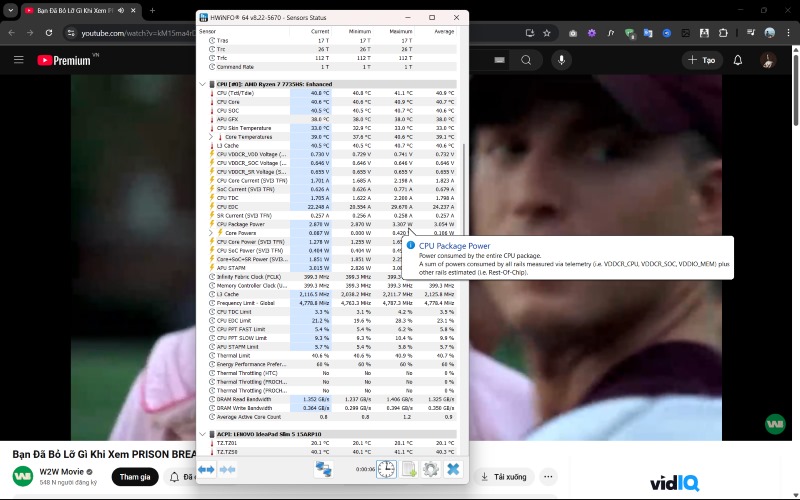Bookmark this page with the star icon
This screenshot has width=800, height=500.
click(x=547, y=33)
